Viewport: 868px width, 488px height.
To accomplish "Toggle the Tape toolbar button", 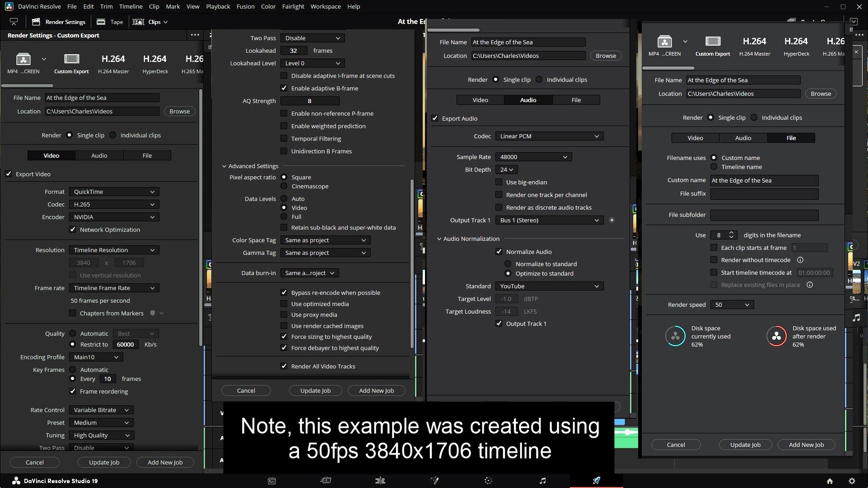I will click(x=110, y=22).
